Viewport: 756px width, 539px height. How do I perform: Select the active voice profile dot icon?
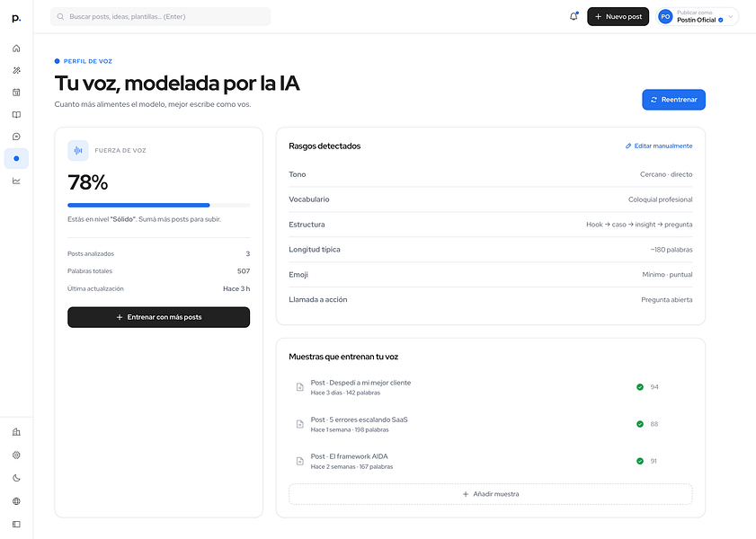click(16, 158)
